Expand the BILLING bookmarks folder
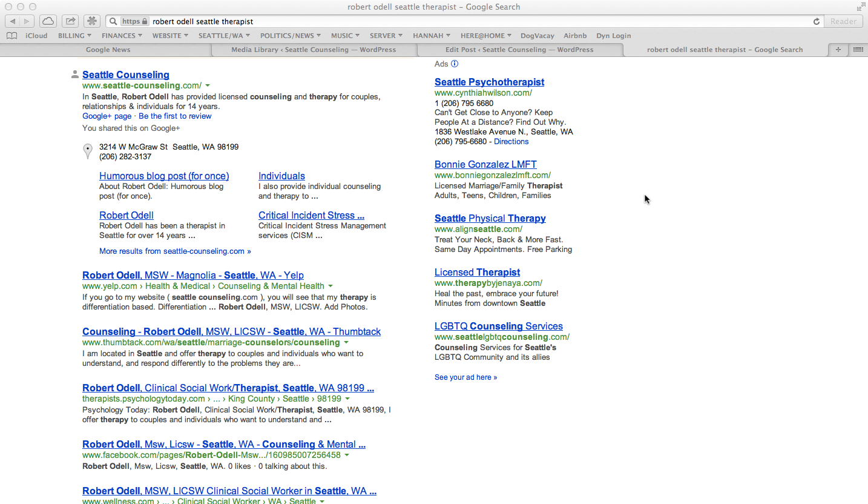This screenshot has width=868, height=504. point(74,36)
